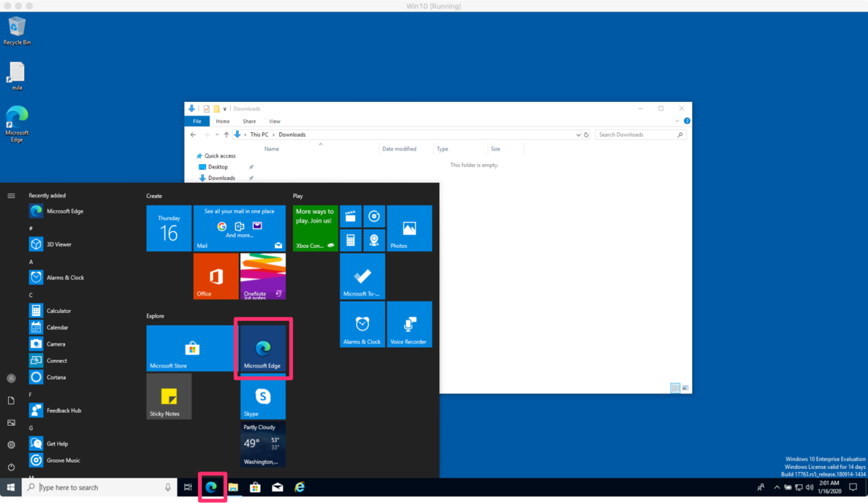868x503 pixels.
Task: Open the Movies & TV small tile
Action: 351,216
